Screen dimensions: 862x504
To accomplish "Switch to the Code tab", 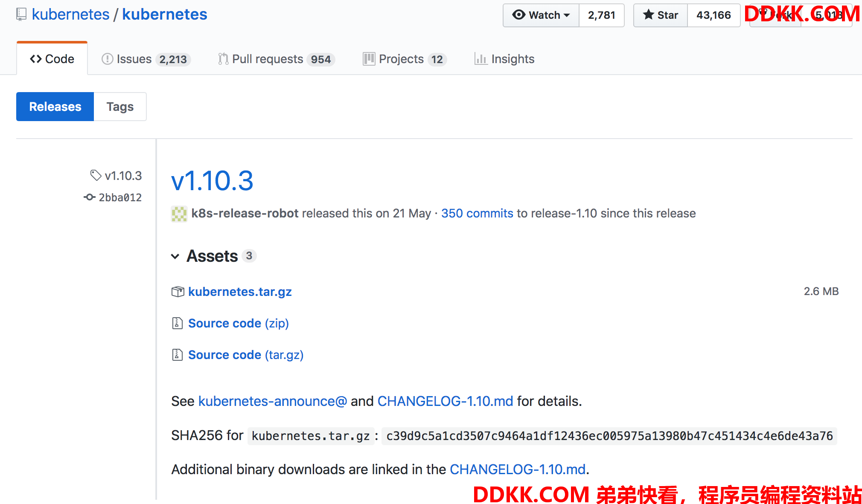I will (x=52, y=59).
